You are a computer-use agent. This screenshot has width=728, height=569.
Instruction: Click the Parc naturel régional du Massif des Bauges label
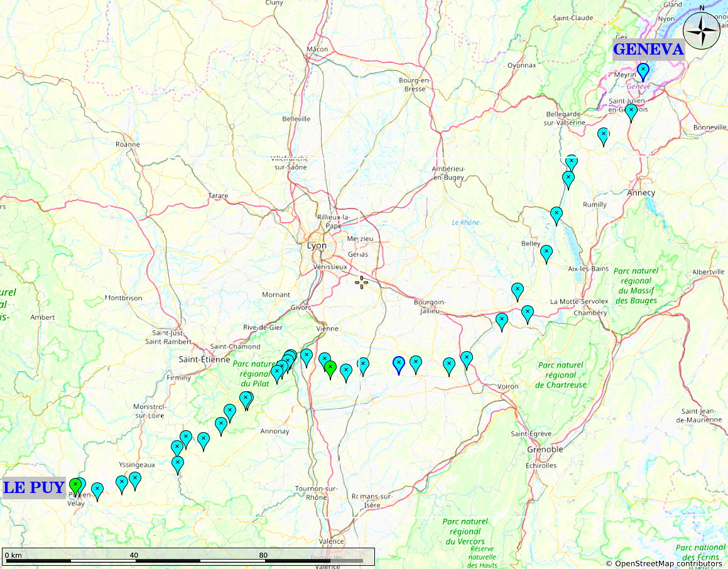coord(636,285)
